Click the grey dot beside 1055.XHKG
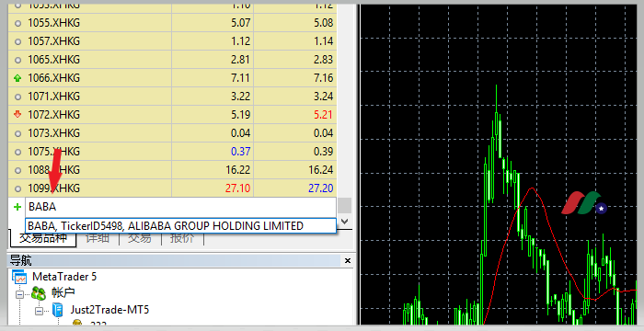Image resolution: width=644 pixels, height=331 pixels. [17, 23]
